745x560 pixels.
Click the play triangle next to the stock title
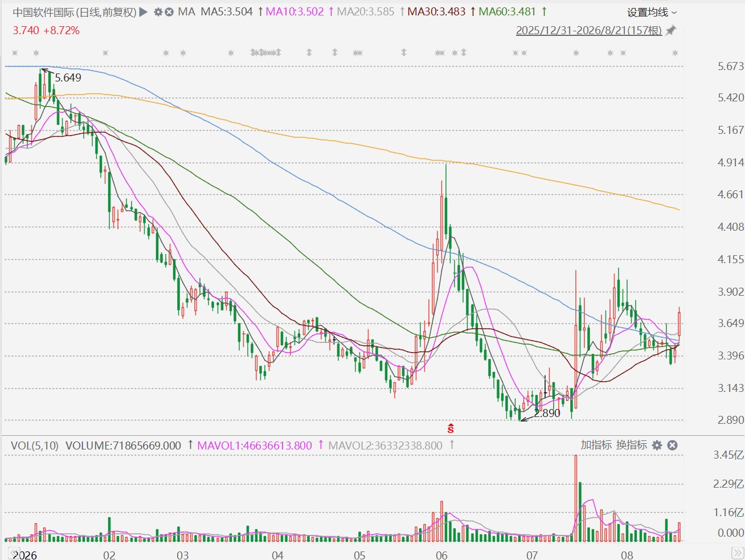click(144, 11)
